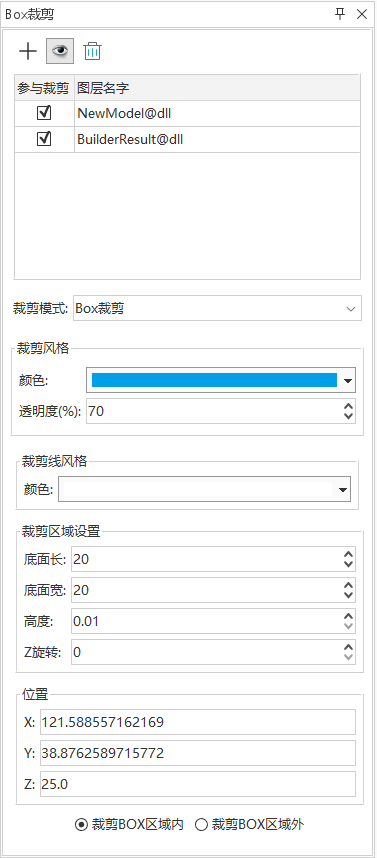Screen dimensions: 377x858
Task: Click the pin icon in the title bar
Action: 340,14
